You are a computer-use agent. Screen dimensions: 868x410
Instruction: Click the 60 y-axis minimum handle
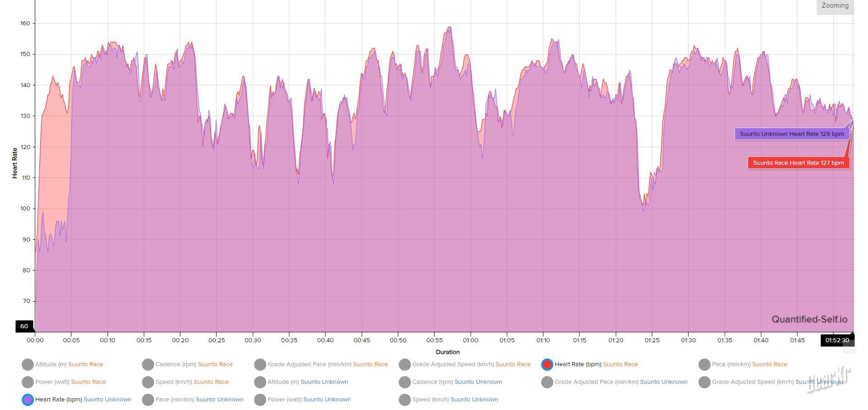tap(24, 326)
